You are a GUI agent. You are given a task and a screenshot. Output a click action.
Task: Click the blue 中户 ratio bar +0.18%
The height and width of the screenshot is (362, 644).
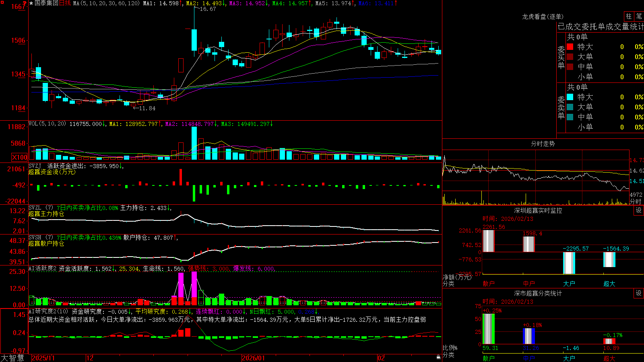tap(529, 336)
